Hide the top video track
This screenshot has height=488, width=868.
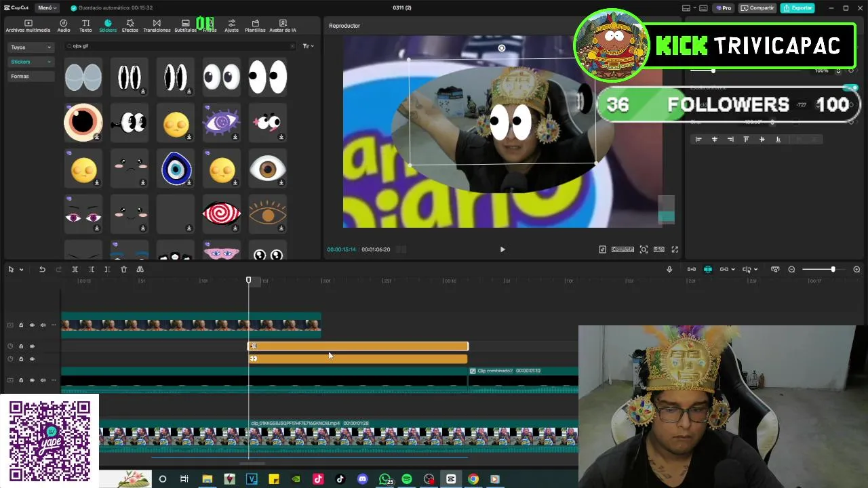click(32, 325)
